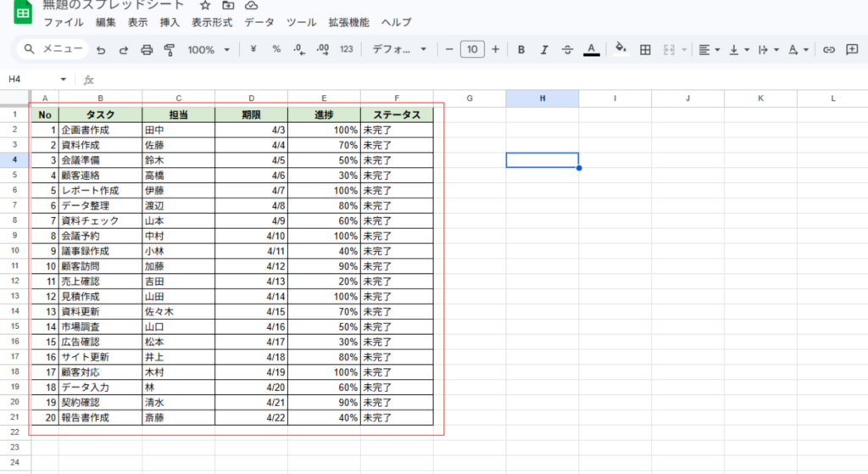Click the cell name box showing H4
This screenshot has width=868, height=474.
pos(34,79)
